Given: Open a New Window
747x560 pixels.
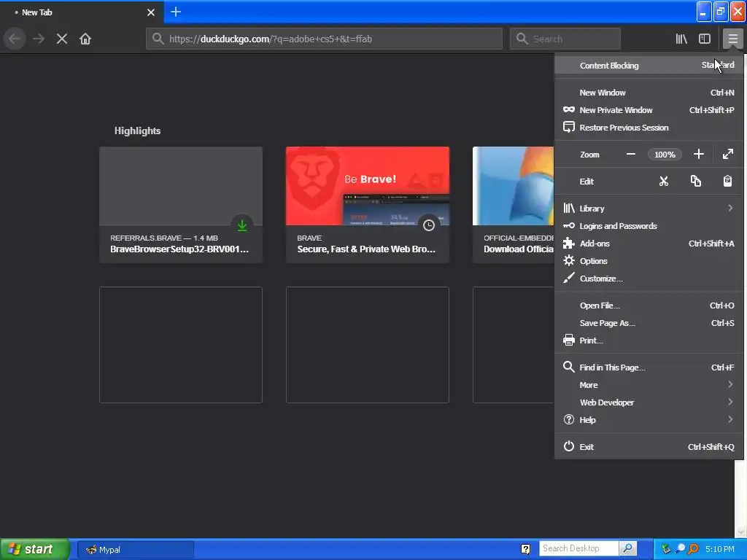Looking at the screenshot, I should point(649,93).
